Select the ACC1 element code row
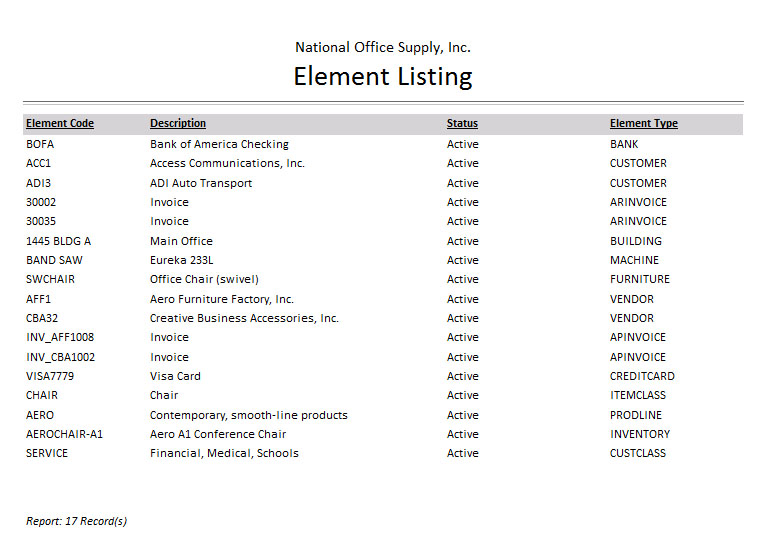The image size is (760, 557). click(38, 163)
